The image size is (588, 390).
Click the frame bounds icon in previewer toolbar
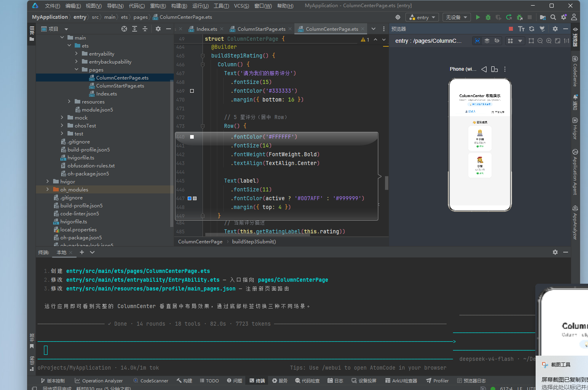pos(531,41)
